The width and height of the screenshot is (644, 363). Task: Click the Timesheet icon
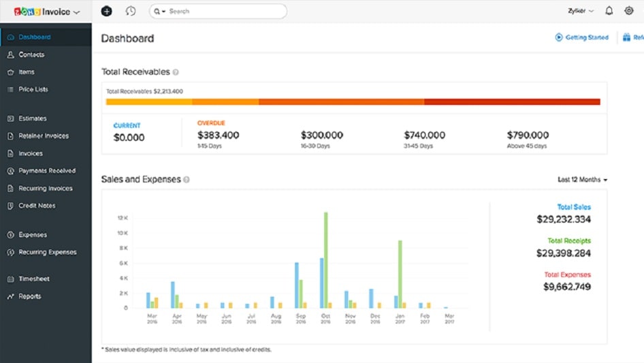click(x=11, y=279)
